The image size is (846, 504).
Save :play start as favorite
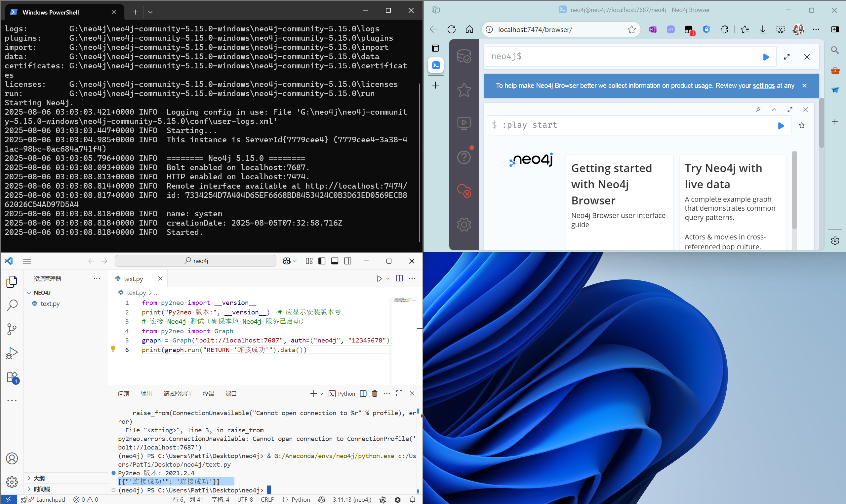(x=801, y=126)
